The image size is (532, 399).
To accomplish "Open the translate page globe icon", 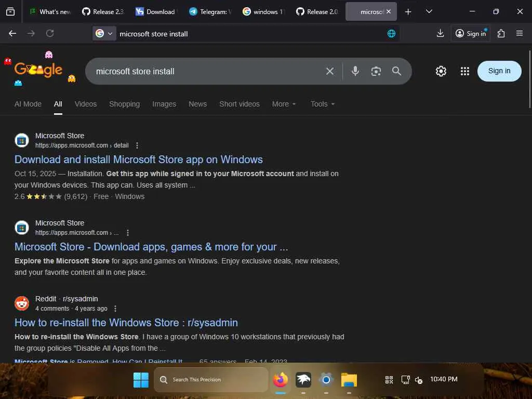I will point(391,34).
